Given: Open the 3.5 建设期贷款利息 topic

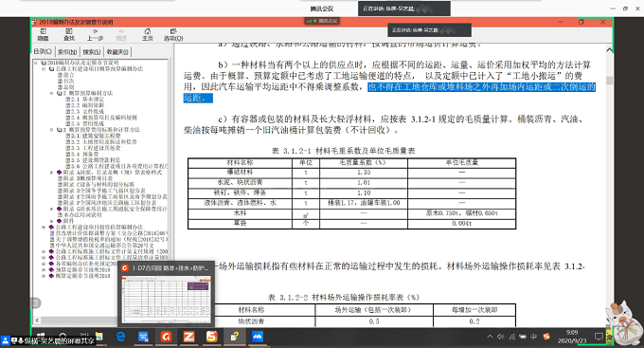Looking at the screenshot, I should (96, 160).
